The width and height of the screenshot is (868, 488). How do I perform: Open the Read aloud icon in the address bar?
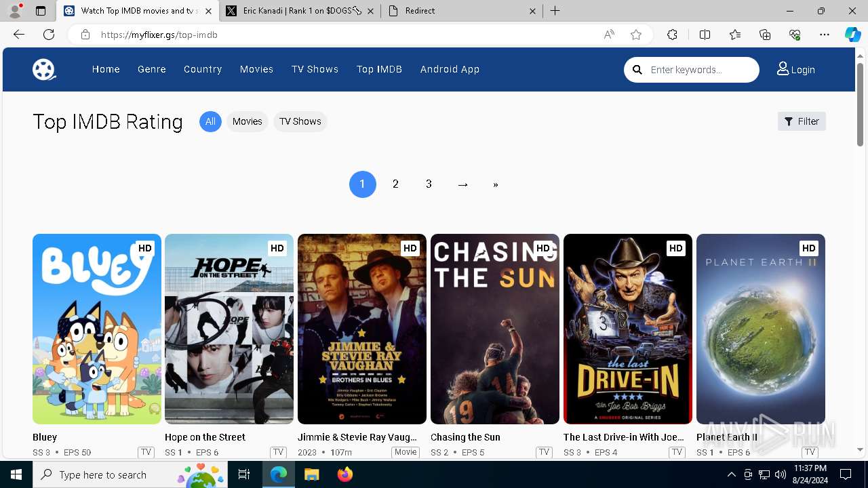point(609,35)
